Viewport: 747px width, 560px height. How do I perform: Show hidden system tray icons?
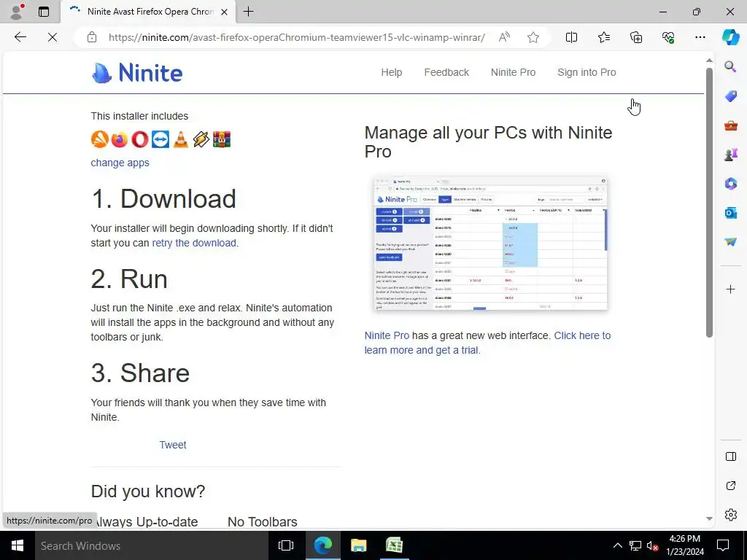click(617, 545)
